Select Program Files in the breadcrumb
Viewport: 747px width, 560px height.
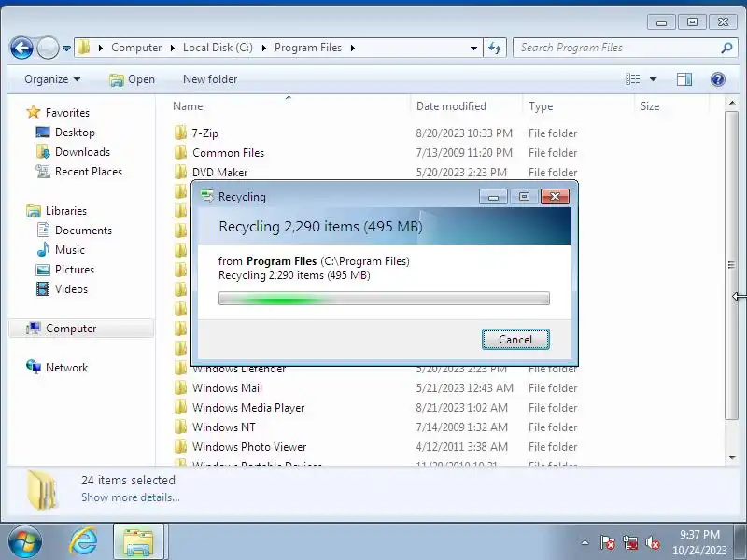coord(308,48)
